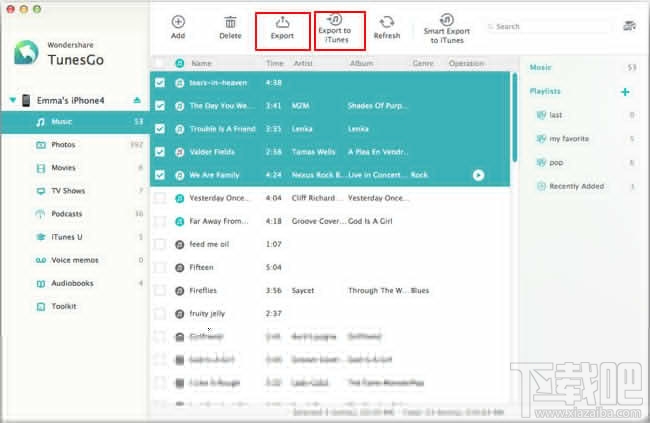650x423 pixels.
Task: Click the Voice memos tape icon
Action: 41,260
